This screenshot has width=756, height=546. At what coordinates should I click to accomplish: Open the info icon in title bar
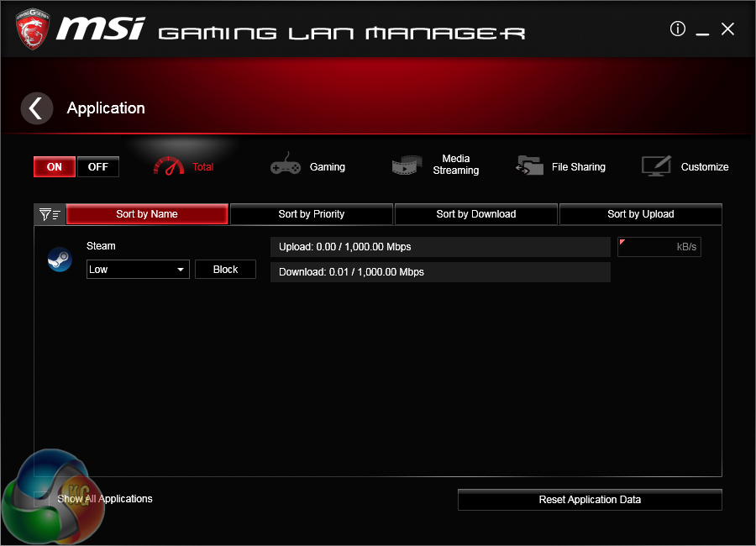pos(677,29)
